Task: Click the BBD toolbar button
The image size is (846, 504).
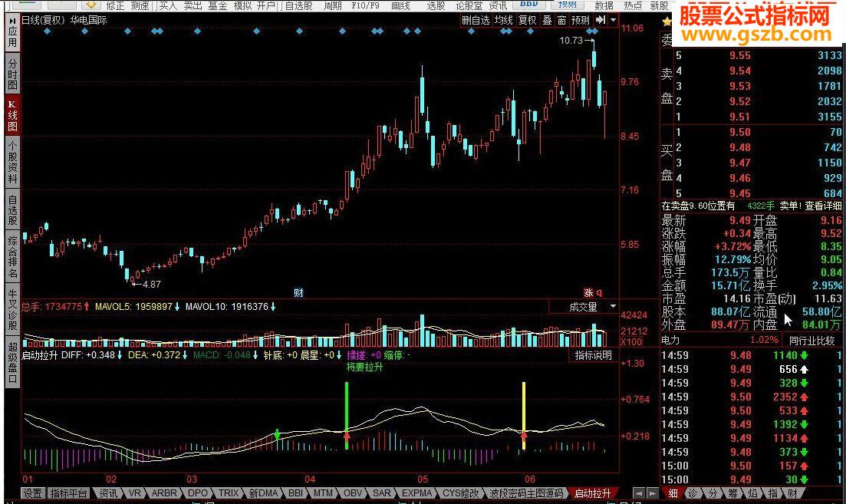Action: point(528,5)
